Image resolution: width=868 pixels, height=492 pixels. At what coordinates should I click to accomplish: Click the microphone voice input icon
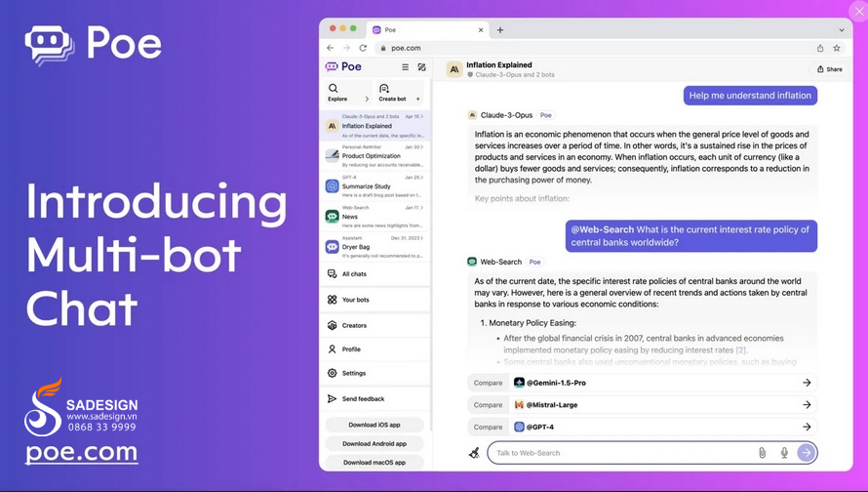tap(784, 453)
